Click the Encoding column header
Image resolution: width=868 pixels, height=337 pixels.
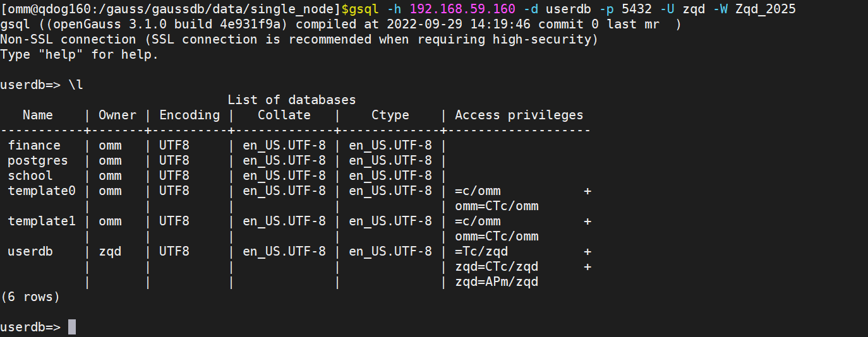[190, 115]
